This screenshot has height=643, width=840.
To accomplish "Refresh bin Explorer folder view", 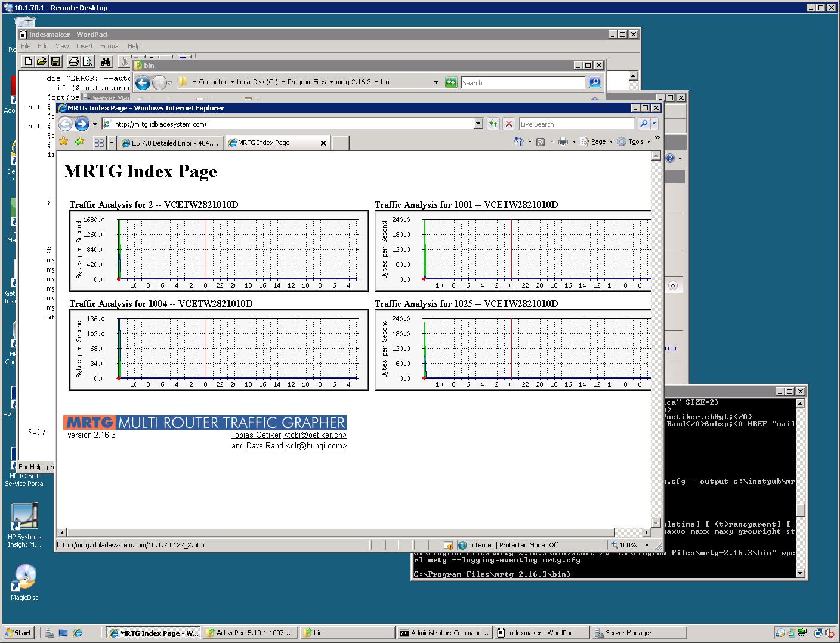I will [451, 82].
